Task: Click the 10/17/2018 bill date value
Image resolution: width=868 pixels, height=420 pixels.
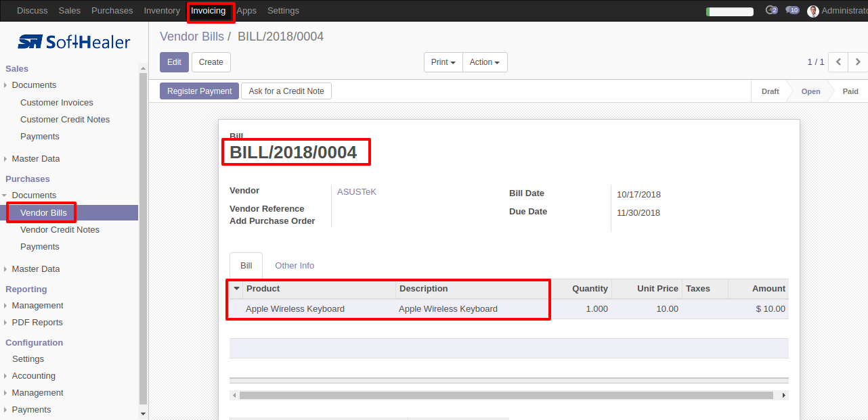Action: (x=638, y=195)
